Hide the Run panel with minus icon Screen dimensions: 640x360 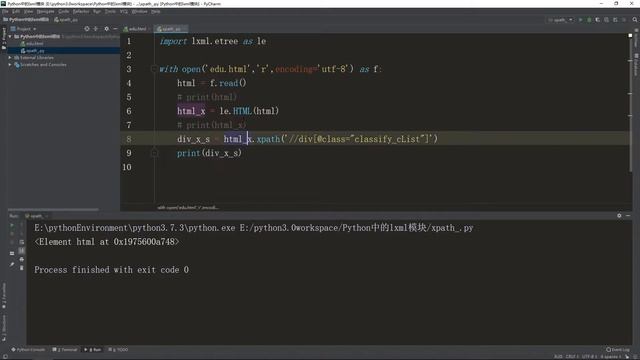(x=628, y=216)
